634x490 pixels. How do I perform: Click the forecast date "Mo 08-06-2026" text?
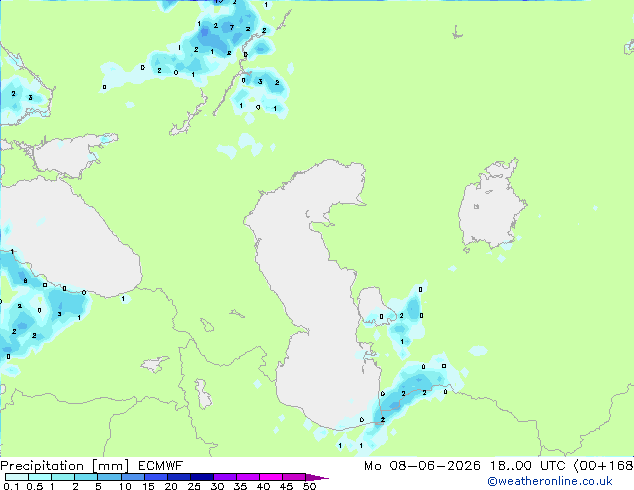[x=422, y=466]
